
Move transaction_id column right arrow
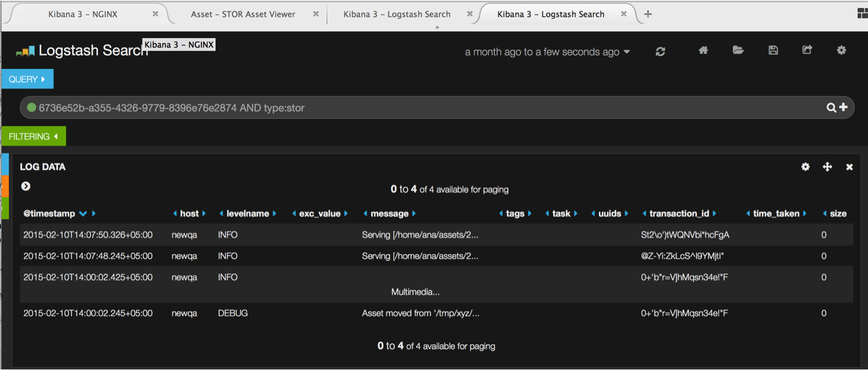point(715,214)
